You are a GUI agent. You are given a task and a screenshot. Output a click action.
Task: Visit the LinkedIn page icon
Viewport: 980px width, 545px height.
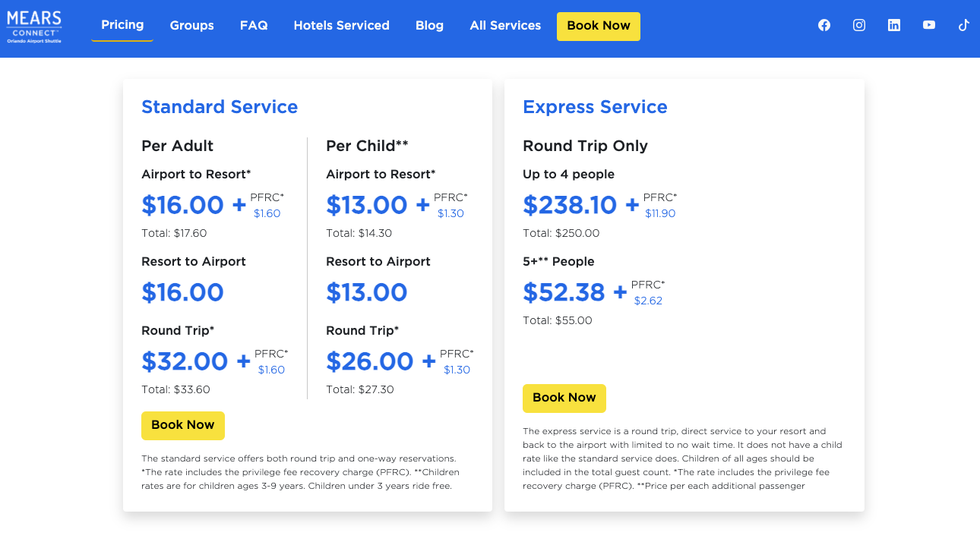point(894,25)
